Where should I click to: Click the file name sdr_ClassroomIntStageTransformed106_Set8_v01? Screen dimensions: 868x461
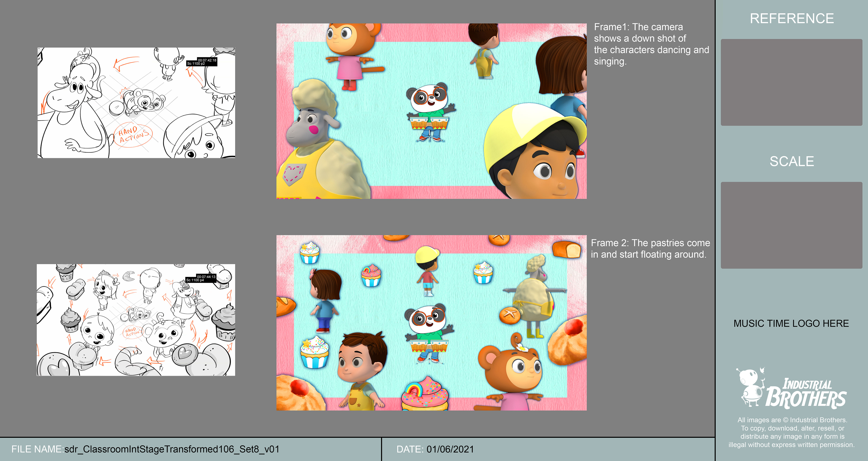[x=172, y=449]
